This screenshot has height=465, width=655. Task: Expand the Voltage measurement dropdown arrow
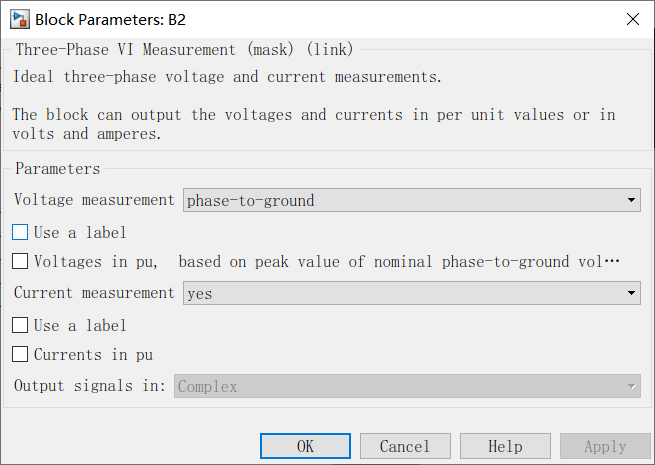(631, 200)
